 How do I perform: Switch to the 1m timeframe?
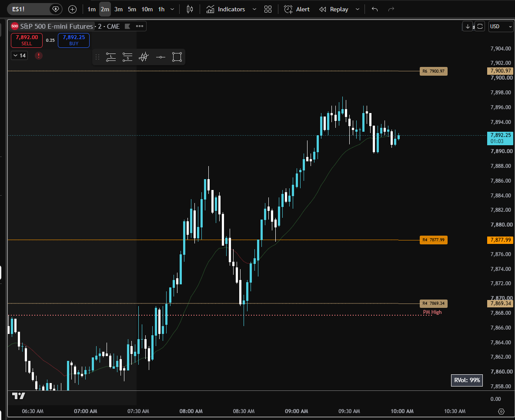(x=92, y=9)
